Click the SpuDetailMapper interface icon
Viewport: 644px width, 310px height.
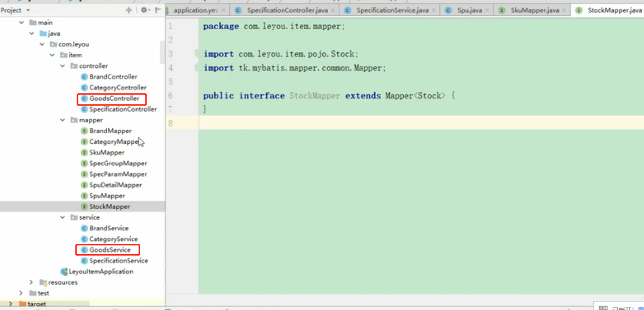click(84, 185)
